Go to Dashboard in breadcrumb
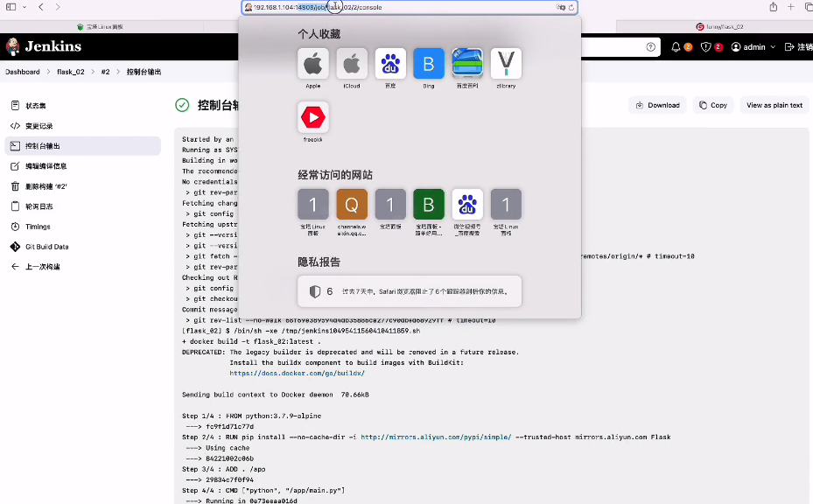813x504 pixels. pyautogui.click(x=22, y=72)
